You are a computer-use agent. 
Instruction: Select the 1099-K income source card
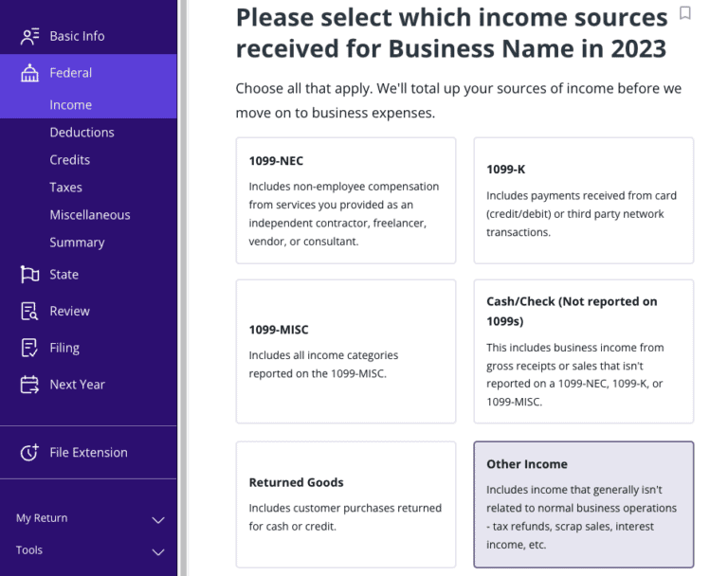(583, 200)
